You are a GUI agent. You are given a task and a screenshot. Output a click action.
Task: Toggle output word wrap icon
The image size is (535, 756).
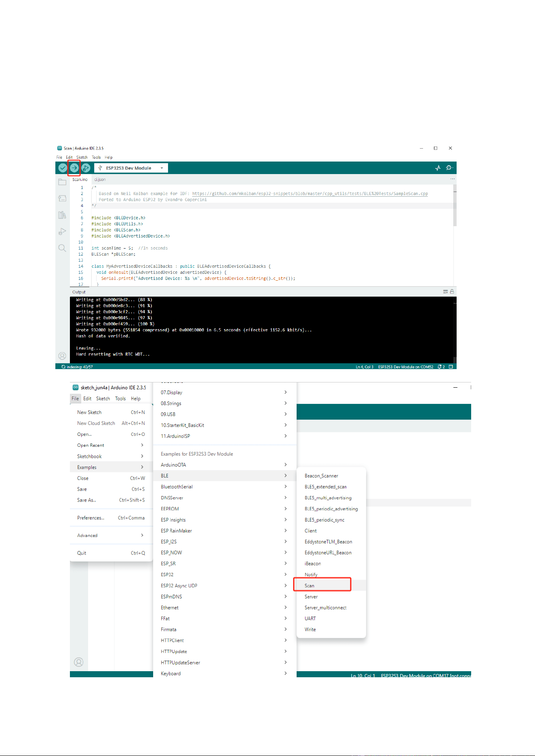tap(445, 292)
